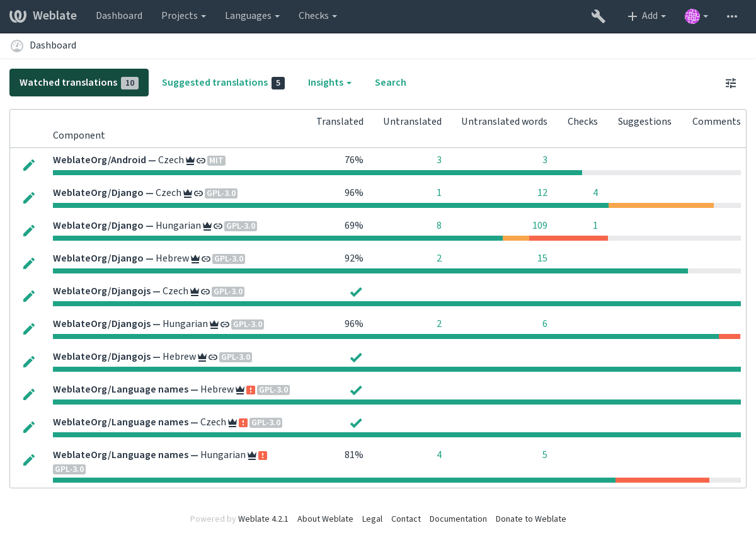Open WeblateOrg/Android Czech translation link
This screenshot has height=540, width=756.
pyautogui.click(x=118, y=160)
